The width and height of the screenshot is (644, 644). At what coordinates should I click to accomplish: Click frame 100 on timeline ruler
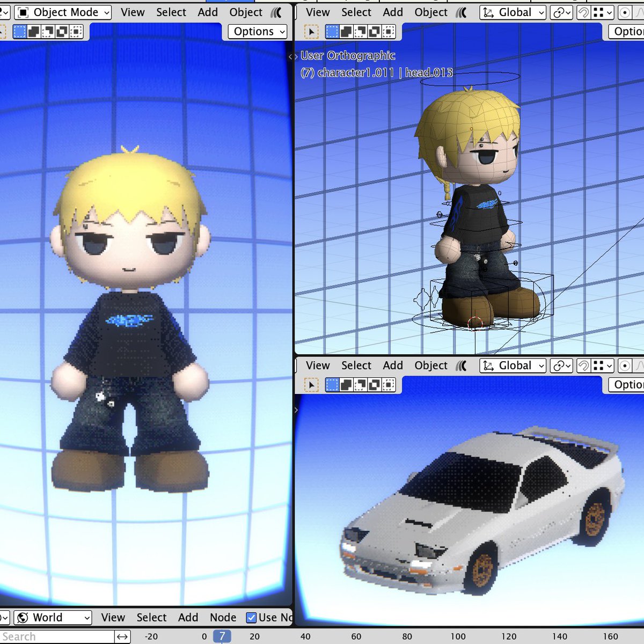coord(458,636)
